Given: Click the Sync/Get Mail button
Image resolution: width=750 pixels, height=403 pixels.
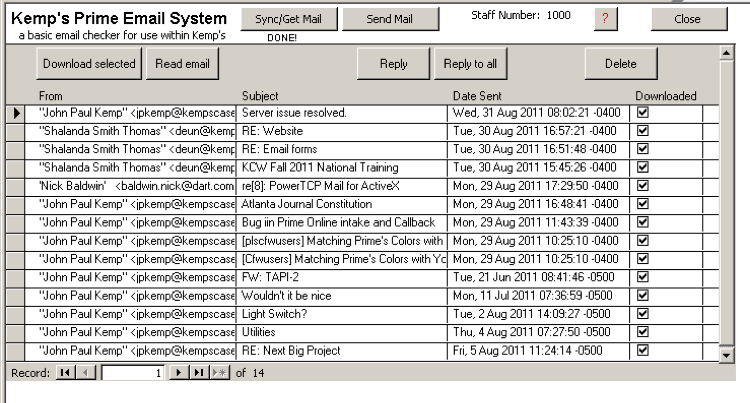Looking at the screenshot, I should (288, 19).
